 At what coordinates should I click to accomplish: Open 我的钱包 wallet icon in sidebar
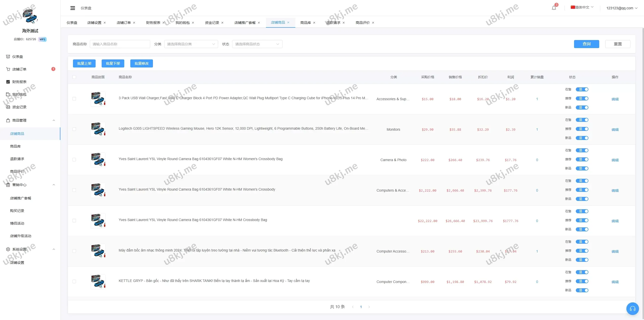coord(8,94)
